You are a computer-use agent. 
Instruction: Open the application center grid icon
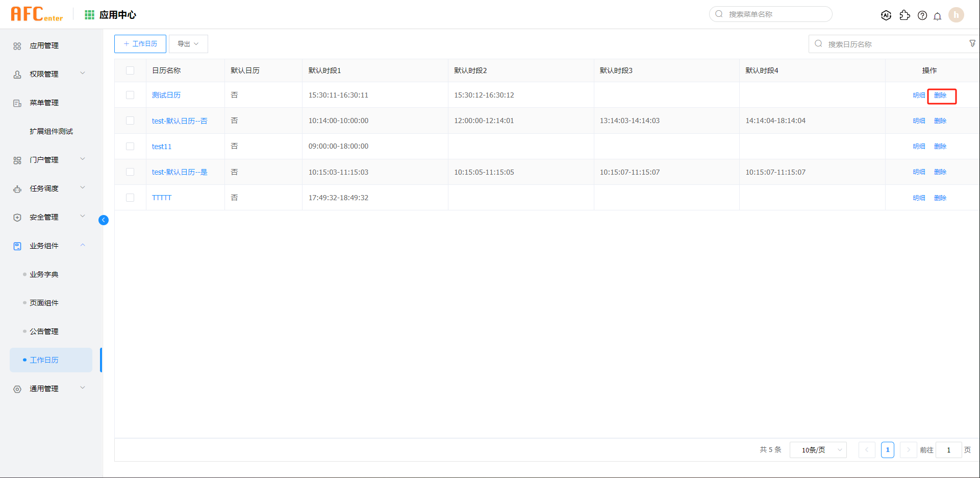pos(90,15)
